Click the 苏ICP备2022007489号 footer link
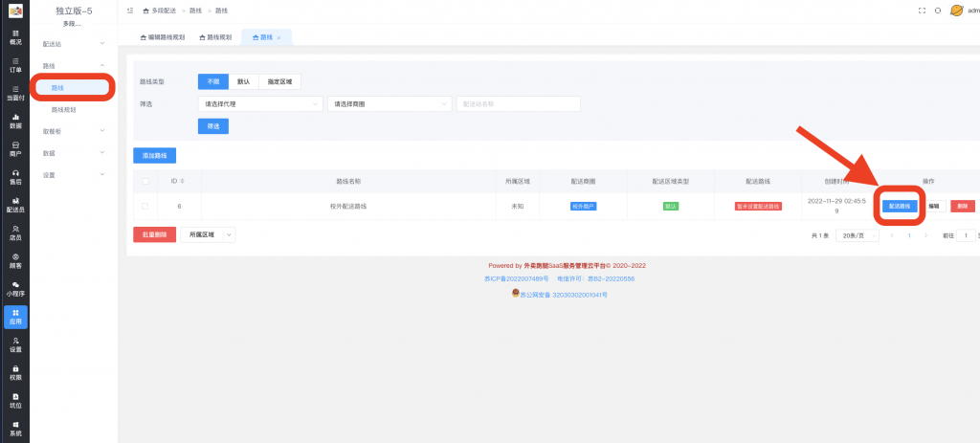 coord(516,278)
